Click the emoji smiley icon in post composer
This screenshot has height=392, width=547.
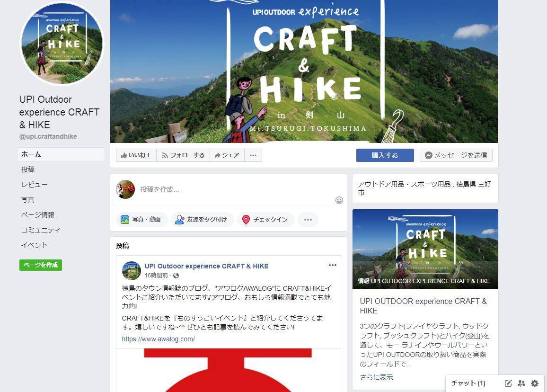(339, 200)
